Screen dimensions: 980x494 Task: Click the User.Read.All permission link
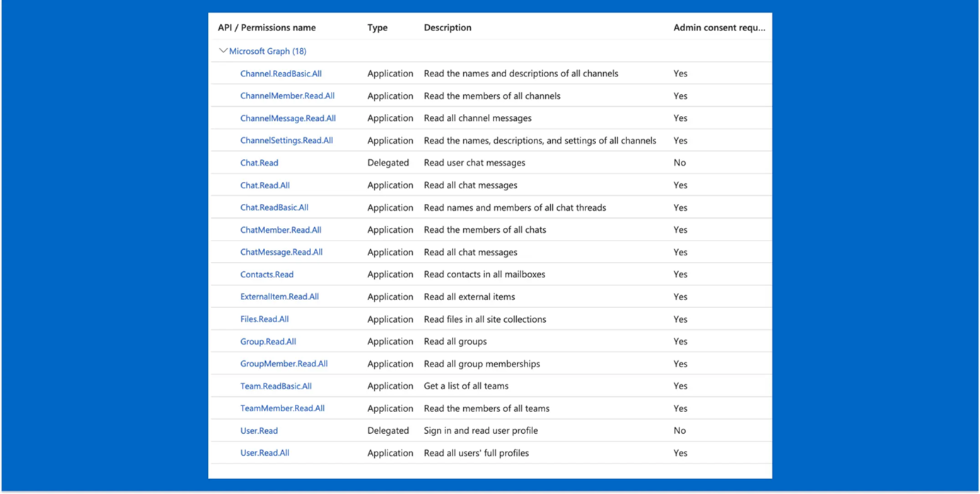coord(264,453)
